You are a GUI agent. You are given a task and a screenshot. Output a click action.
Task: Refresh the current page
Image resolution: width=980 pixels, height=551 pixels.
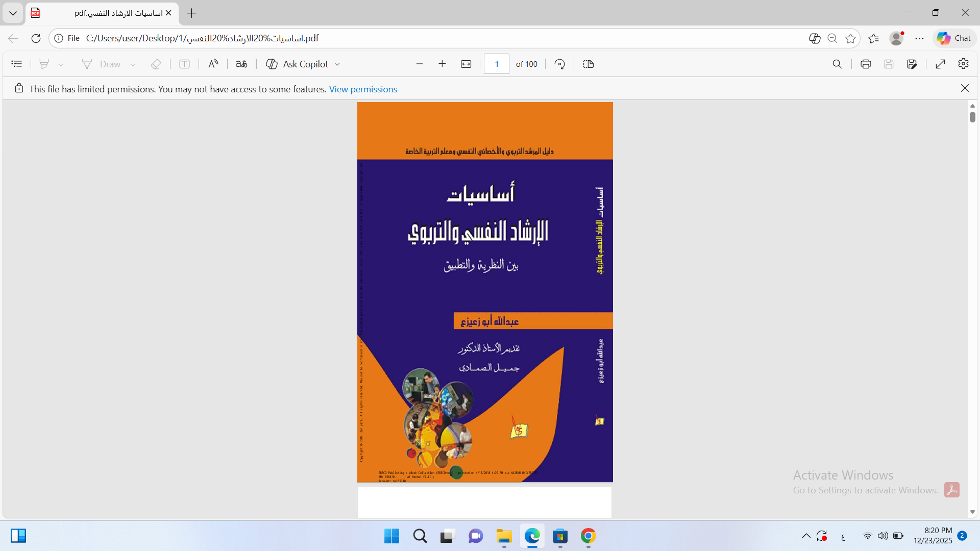click(36, 38)
